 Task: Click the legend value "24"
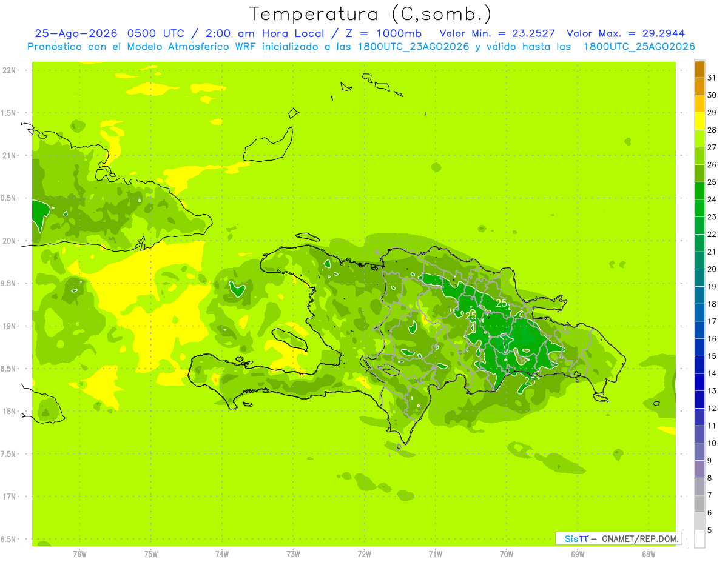[712, 199]
